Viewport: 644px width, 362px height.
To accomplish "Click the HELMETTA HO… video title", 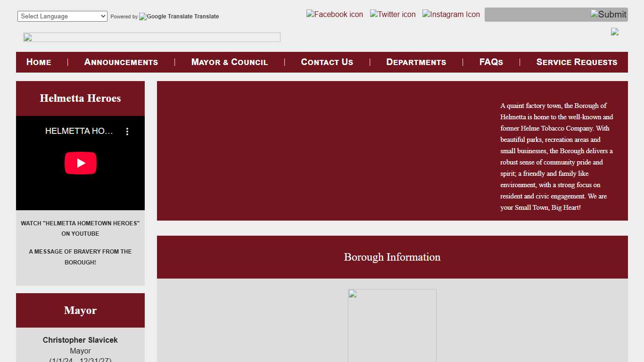I will [79, 132].
